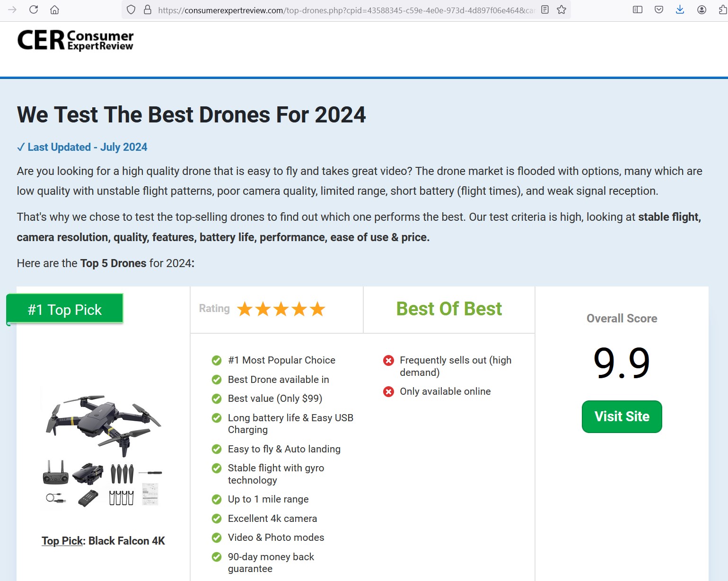Reload the page with the refresh icon
The width and height of the screenshot is (728, 581).
click(x=34, y=9)
